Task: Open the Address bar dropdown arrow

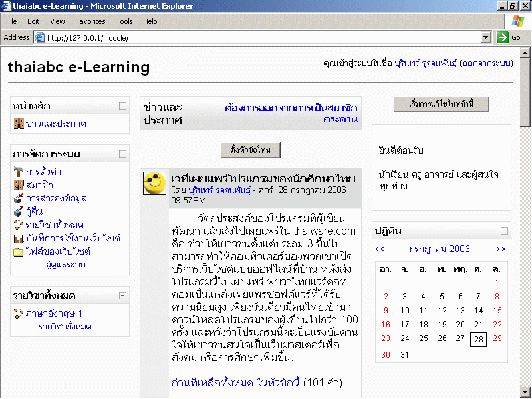Action: tap(485, 38)
